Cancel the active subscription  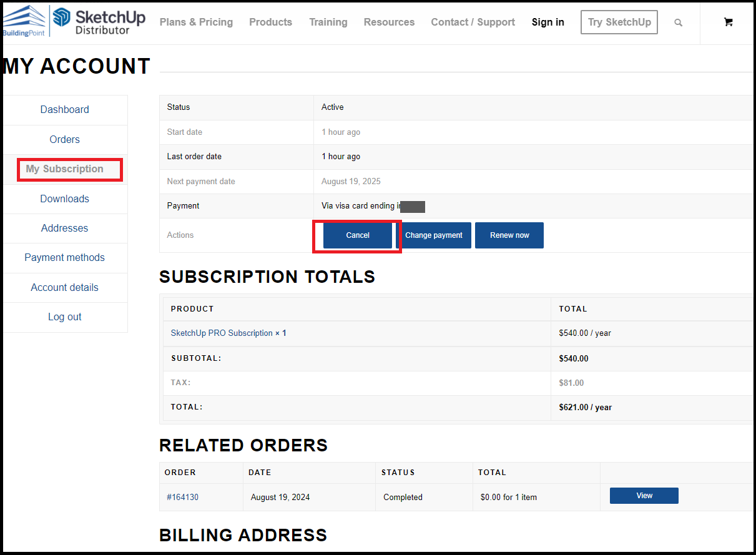click(358, 235)
